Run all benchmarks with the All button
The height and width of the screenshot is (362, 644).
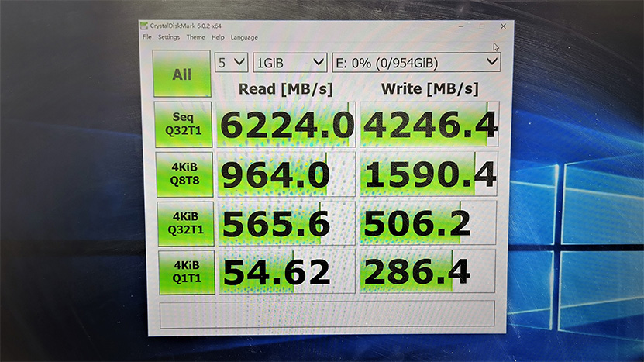pyautogui.click(x=181, y=74)
